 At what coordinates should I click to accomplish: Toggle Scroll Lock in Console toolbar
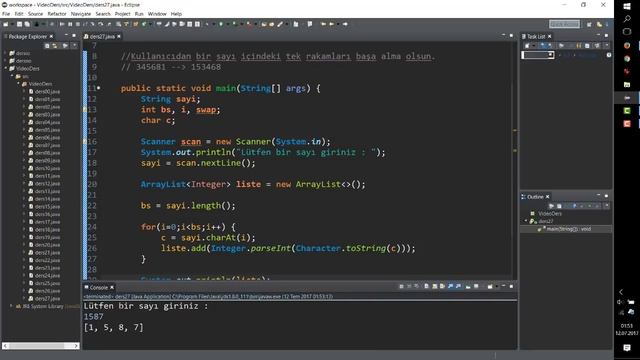tap(435, 287)
